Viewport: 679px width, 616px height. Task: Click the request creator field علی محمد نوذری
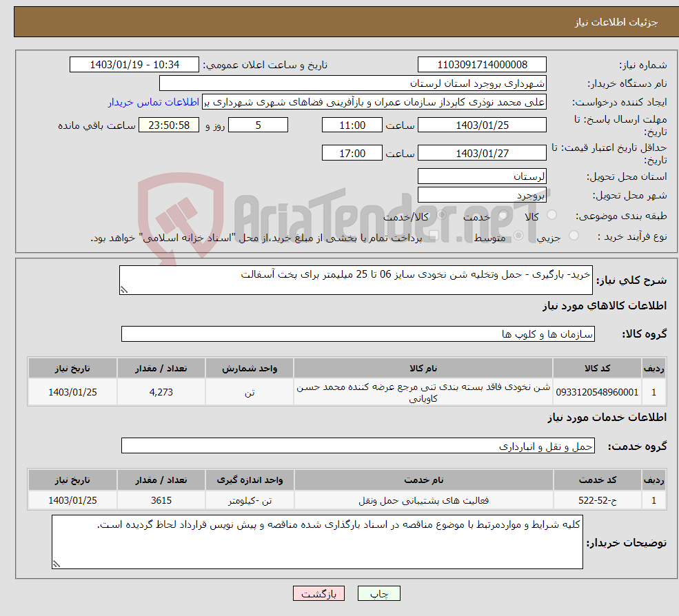click(374, 102)
